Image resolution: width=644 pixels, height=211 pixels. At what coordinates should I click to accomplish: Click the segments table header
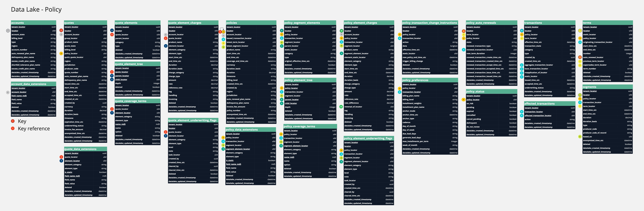[607, 87]
